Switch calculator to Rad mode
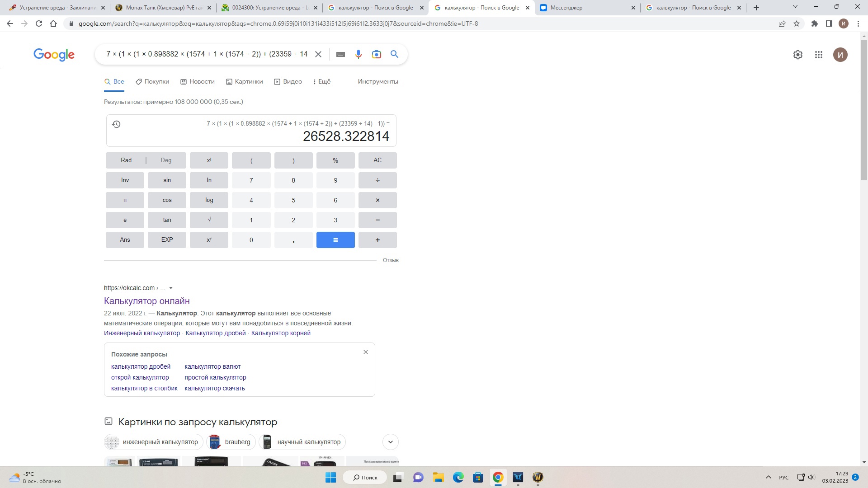 tap(126, 160)
